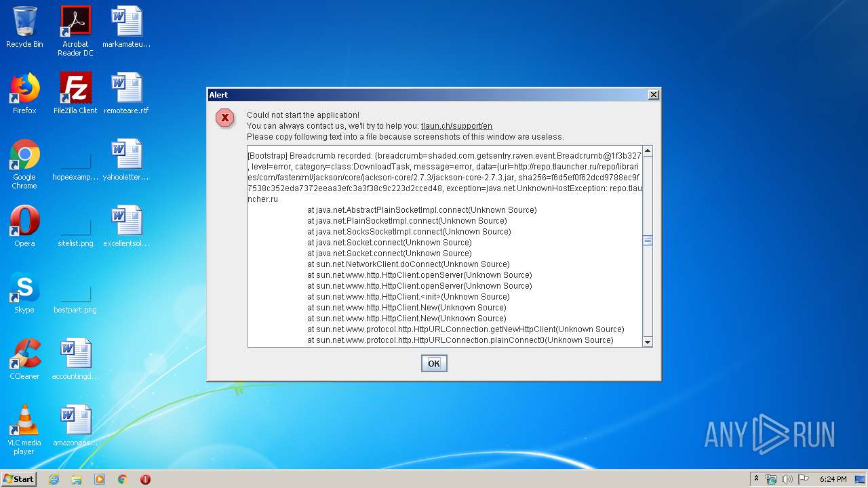Open the tlaun.ch/support/en link
The image size is (868, 488).
[456, 126]
